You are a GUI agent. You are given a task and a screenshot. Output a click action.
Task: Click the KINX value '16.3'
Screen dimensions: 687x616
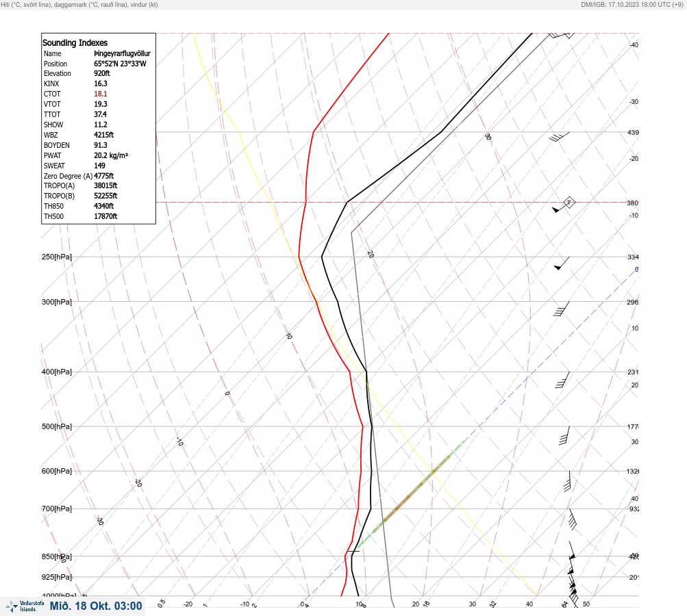click(x=100, y=84)
